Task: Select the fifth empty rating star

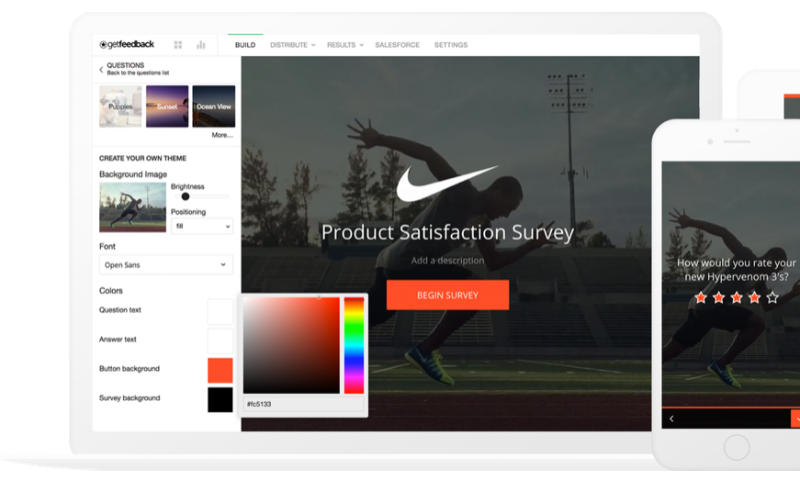Action: tap(772, 297)
